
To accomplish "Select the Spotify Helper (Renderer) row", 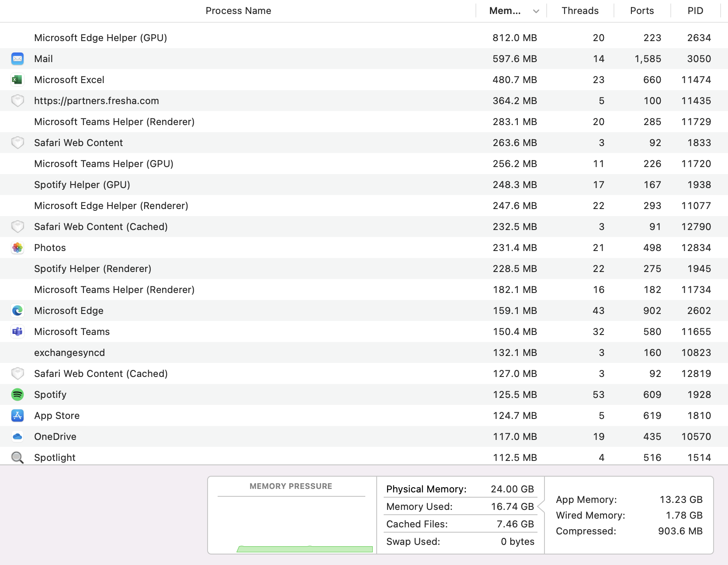I will click(x=364, y=269).
